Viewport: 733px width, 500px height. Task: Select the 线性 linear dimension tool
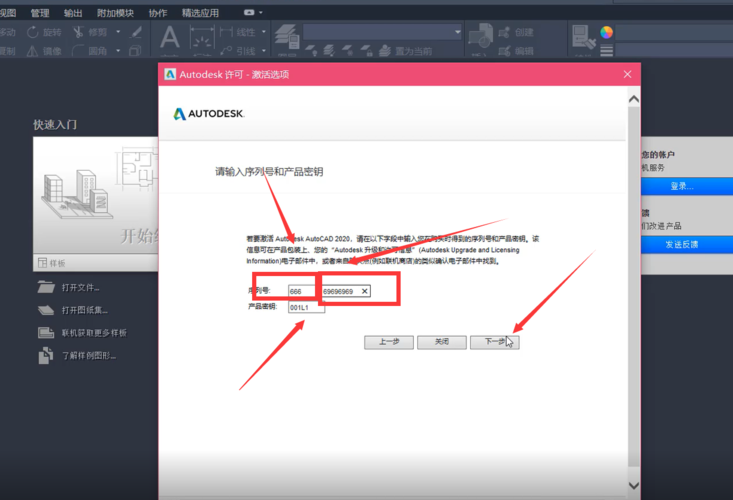[x=238, y=32]
